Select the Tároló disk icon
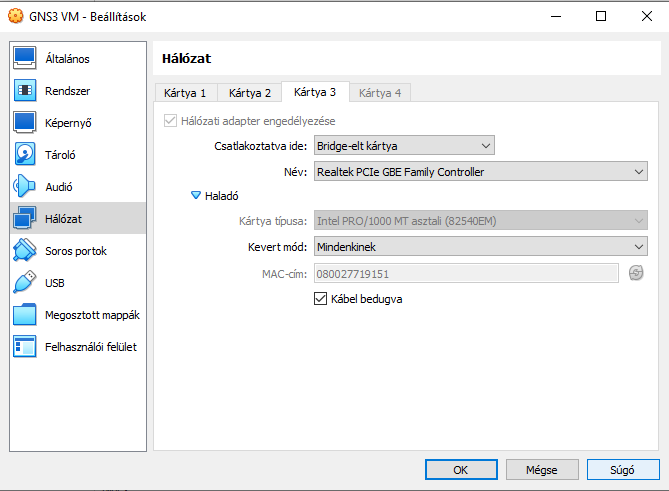Viewport: 669px width, 491px height. tap(25, 155)
